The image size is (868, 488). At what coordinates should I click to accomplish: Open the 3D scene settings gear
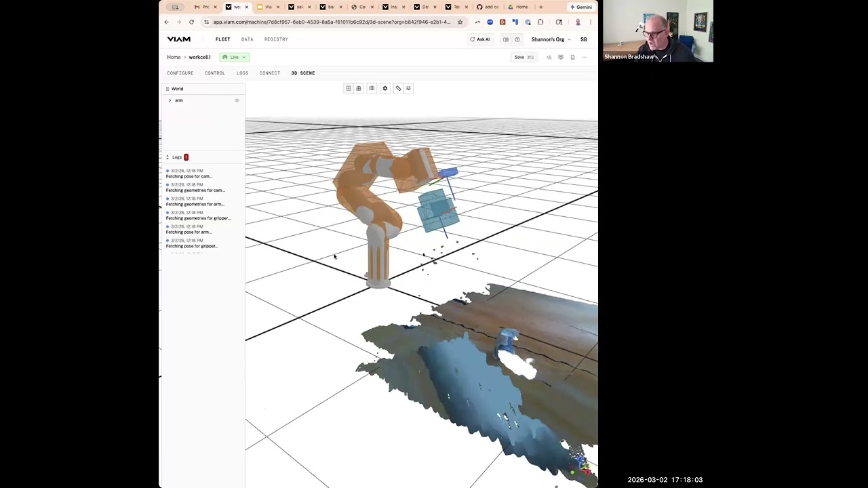[385, 88]
